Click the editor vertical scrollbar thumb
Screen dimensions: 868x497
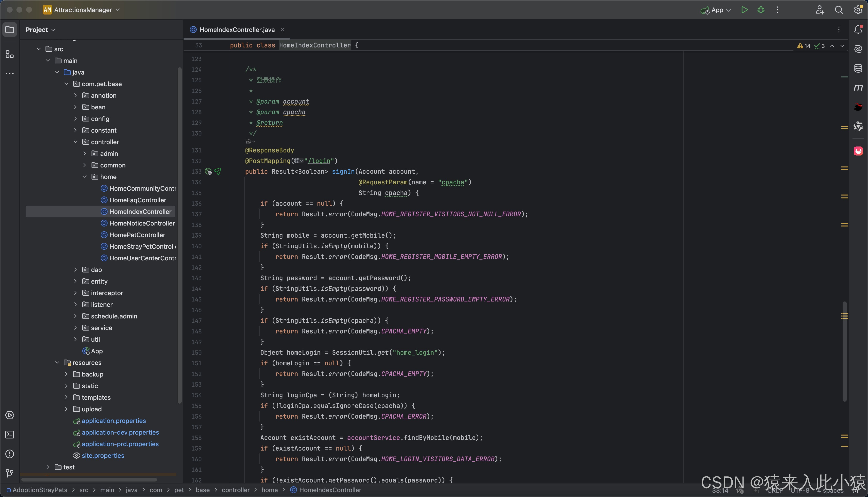(845, 352)
